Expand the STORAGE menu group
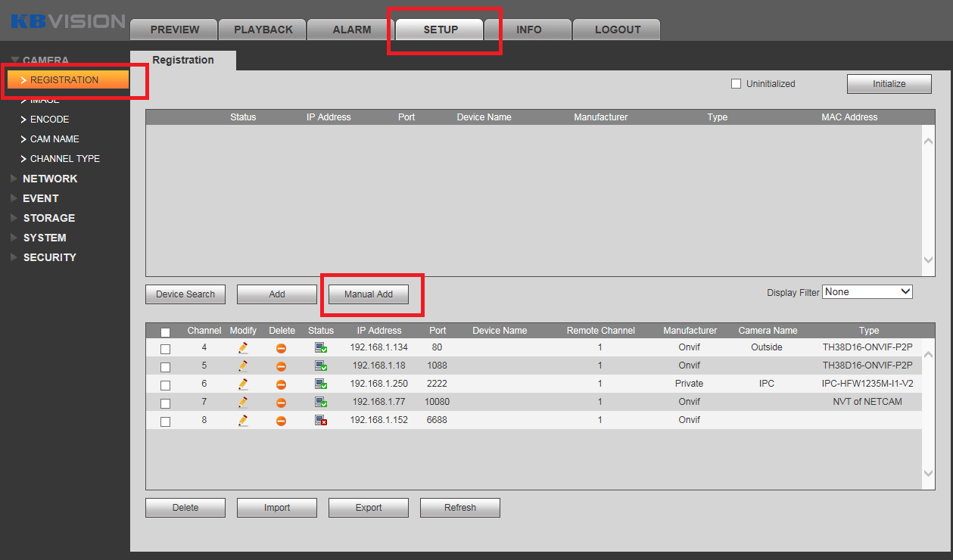The width and height of the screenshot is (953, 560). click(48, 218)
